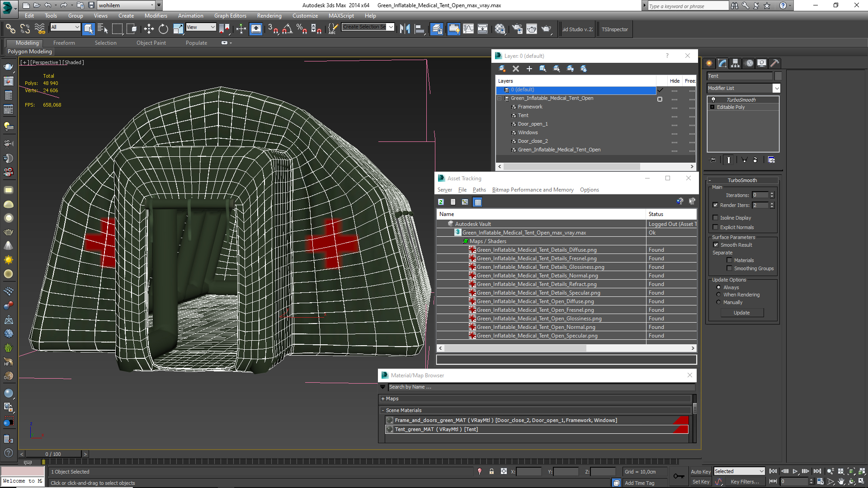The image size is (868, 488).
Task: Click the Unlink Selection tool
Action: pos(25,29)
